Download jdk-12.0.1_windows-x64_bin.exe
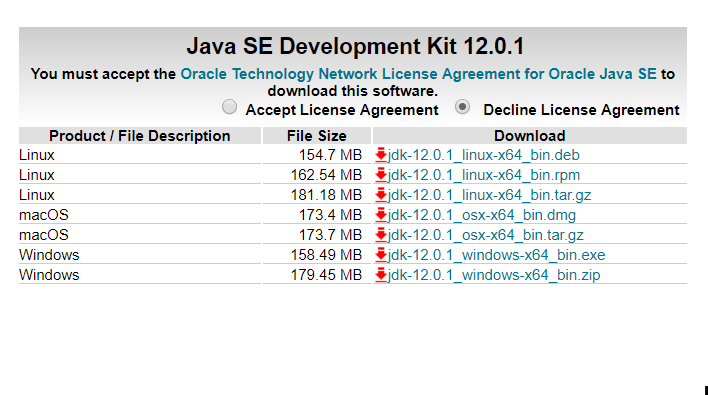Screen dimensions: 708x395 point(496,255)
